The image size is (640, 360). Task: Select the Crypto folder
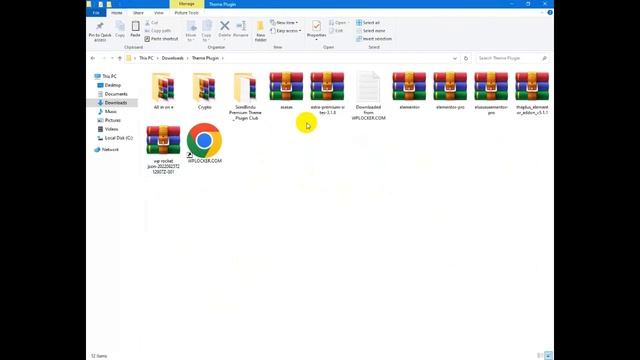click(x=204, y=91)
